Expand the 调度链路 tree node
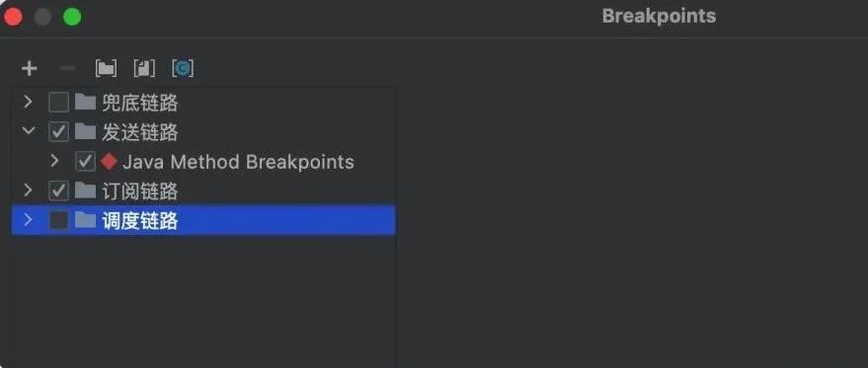This screenshot has height=368, width=868. pyautogui.click(x=28, y=220)
